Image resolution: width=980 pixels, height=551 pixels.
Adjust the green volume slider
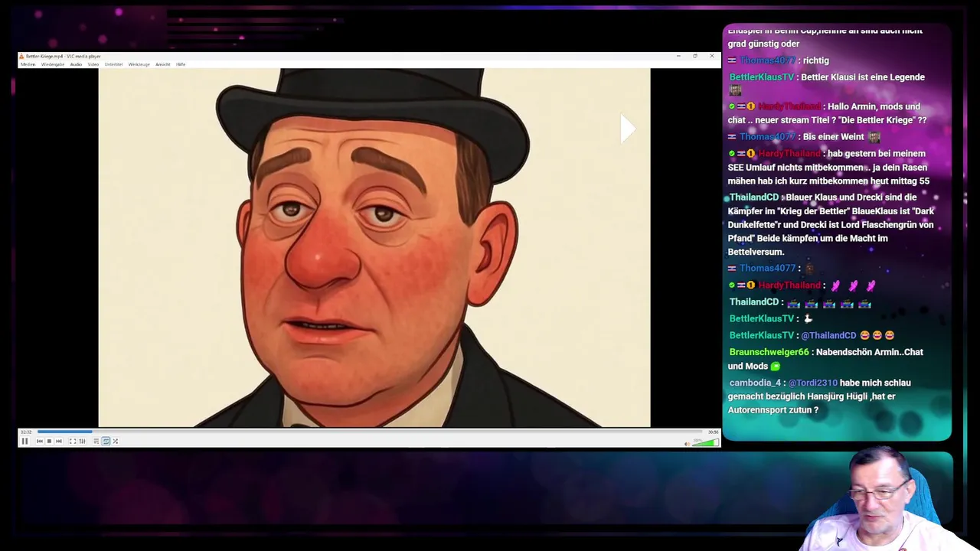[705, 442]
